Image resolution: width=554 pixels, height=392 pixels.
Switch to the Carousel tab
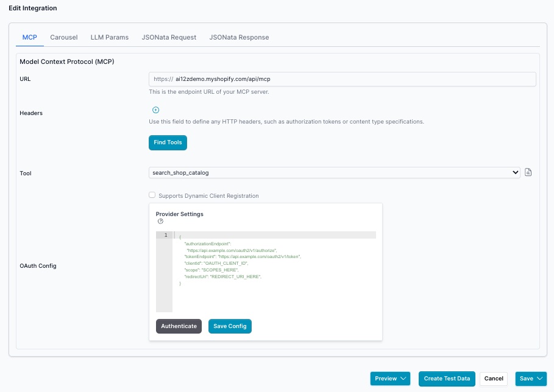pyautogui.click(x=63, y=37)
